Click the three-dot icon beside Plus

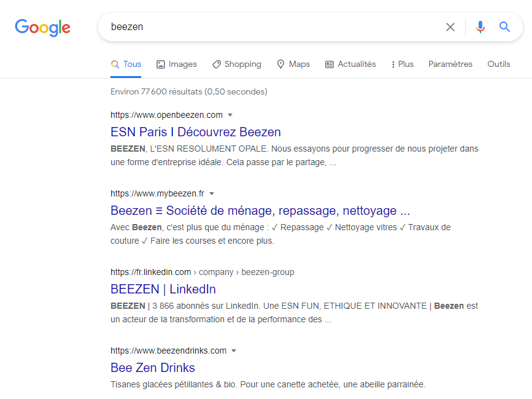[x=393, y=64]
